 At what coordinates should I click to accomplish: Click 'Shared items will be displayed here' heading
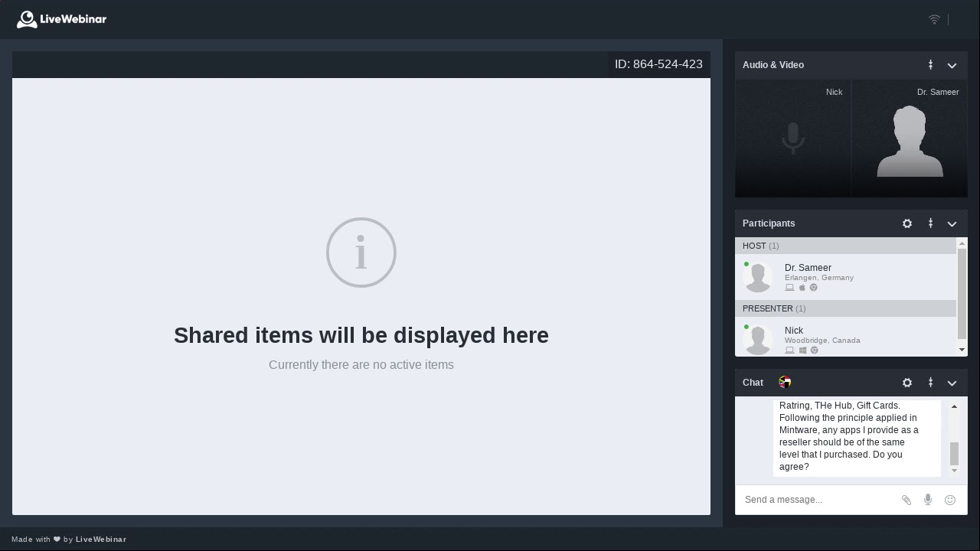[x=361, y=335]
